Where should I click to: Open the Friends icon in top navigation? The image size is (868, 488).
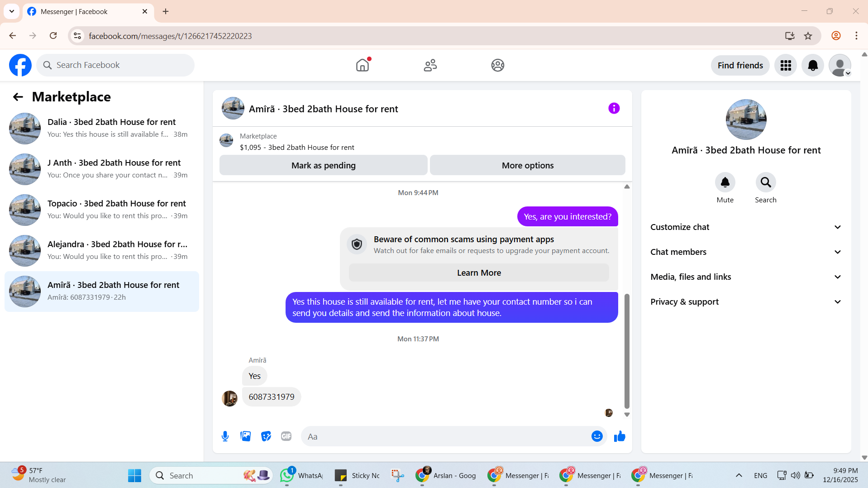(x=430, y=65)
